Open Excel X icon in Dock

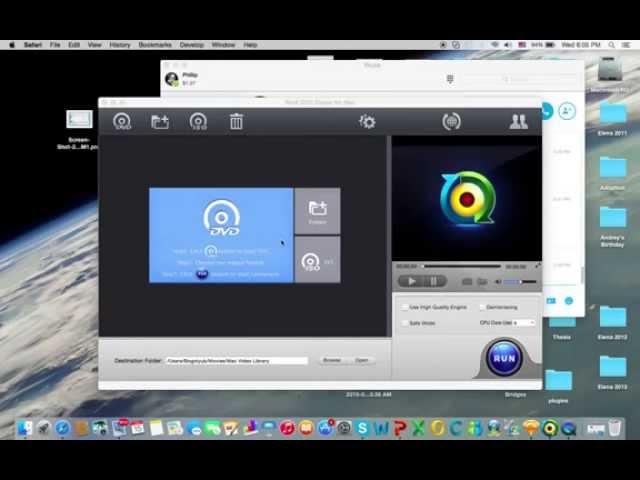(418, 428)
